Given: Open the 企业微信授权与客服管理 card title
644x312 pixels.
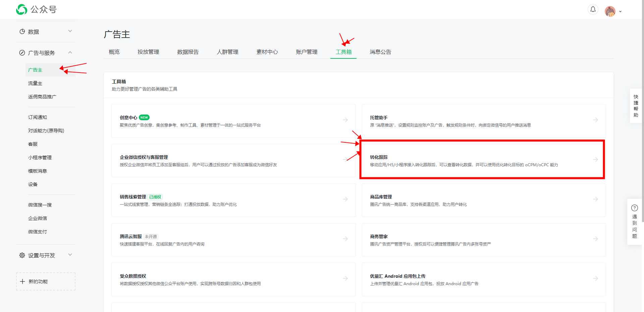Looking at the screenshot, I should pyautogui.click(x=144, y=157).
